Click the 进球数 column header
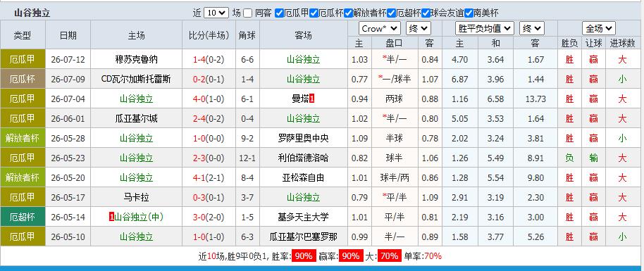The width and height of the screenshot is (644, 271). coord(622,43)
